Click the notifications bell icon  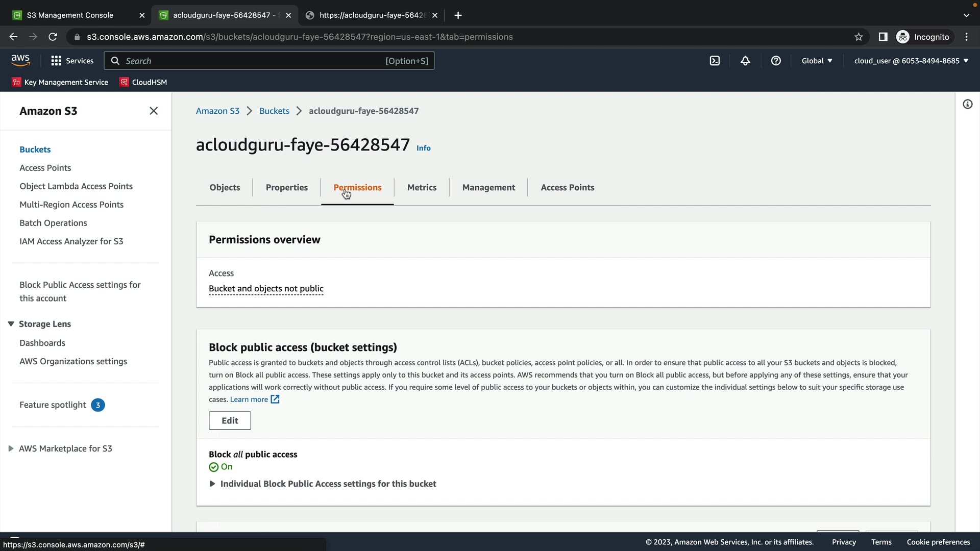(x=745, y=61)
